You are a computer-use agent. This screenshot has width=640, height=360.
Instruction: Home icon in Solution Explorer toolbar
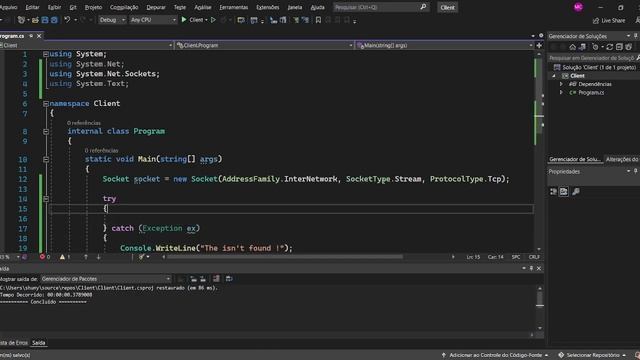pos(573,47)
